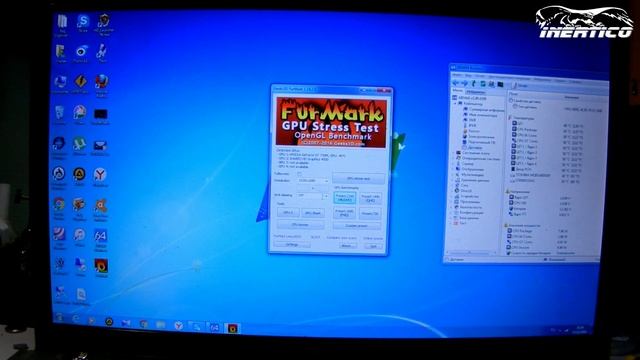
Task: Click the FurMark banner image
Action: coord(331,122)
